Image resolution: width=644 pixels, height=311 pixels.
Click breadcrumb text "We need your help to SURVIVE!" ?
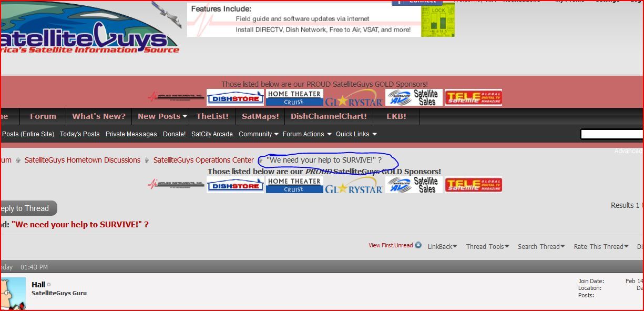click(324, 160)
